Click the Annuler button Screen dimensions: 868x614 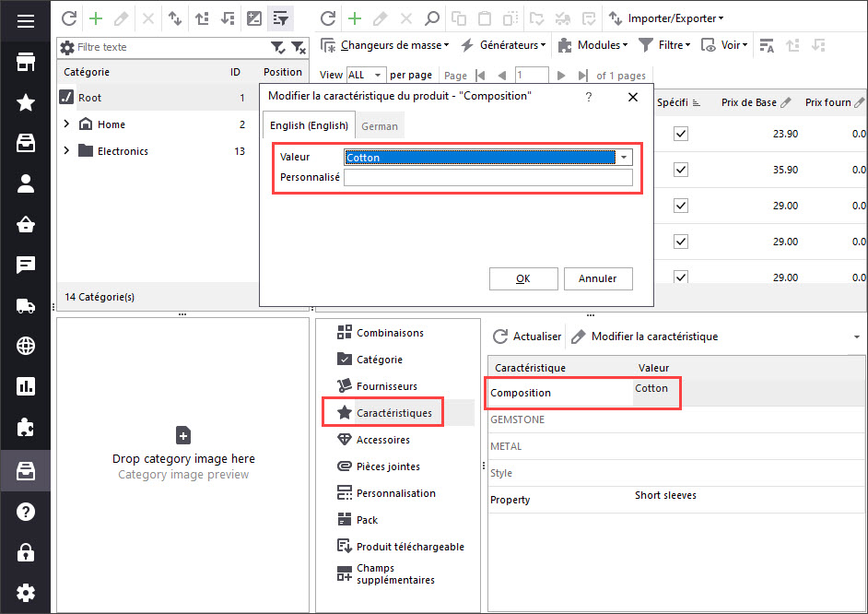598,278
